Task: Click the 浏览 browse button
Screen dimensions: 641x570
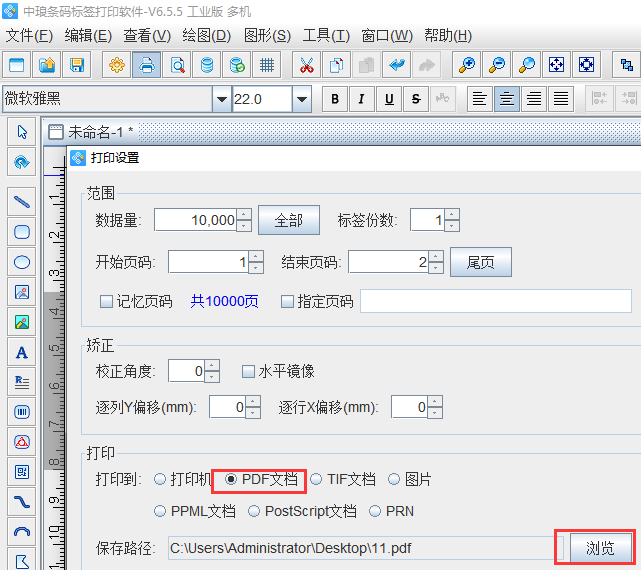Action: coord(600,548)
